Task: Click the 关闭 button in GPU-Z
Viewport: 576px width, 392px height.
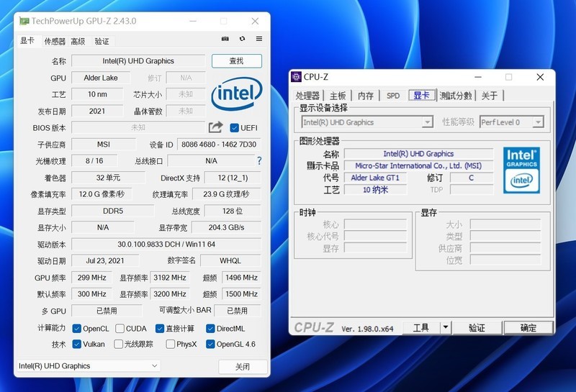Action: (x=243, y=366)
